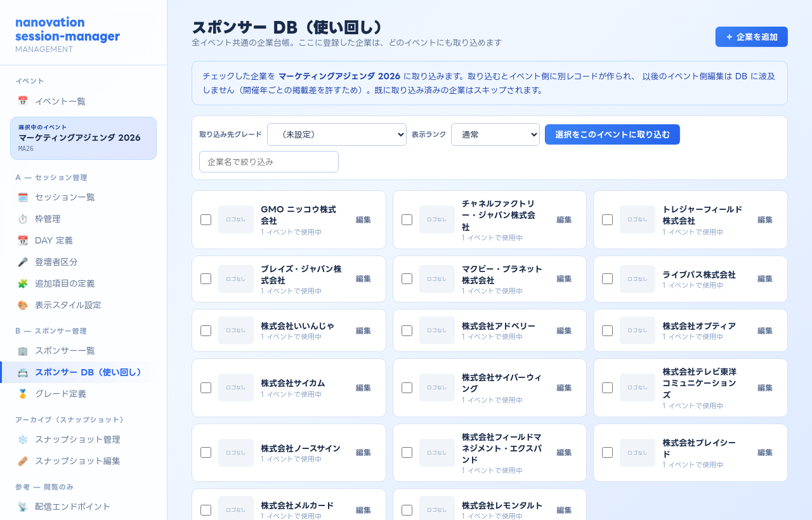Click the ロゴなし thumbnail of マクビー・プラネット
This screenshot has width=812, height=520.
(x=437, y=279)
